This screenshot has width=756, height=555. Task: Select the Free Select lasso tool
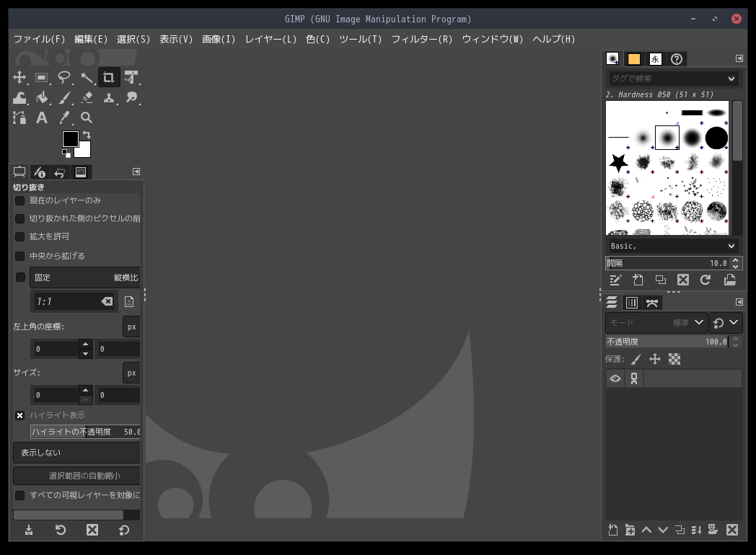click(x=64, y=77)
